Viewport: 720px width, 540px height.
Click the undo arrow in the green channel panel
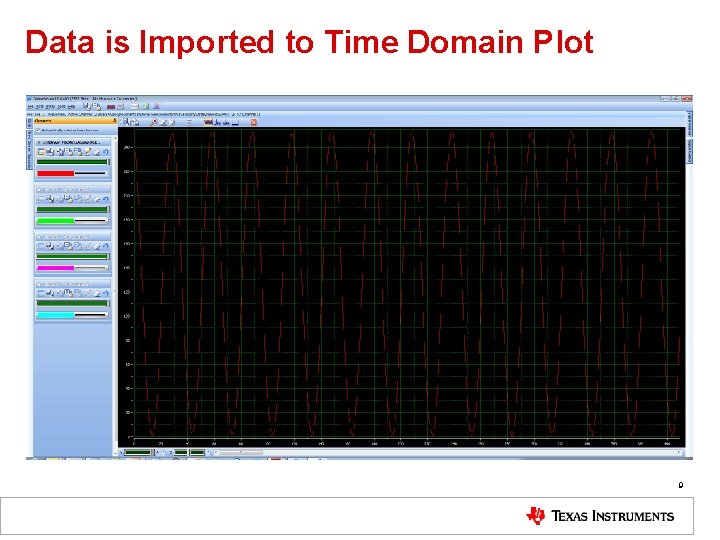pyautogui.click(x=106, y=199)
